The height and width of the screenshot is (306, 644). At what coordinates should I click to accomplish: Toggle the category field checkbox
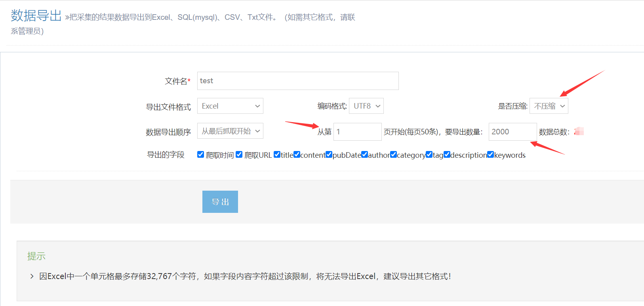point(393,155)
